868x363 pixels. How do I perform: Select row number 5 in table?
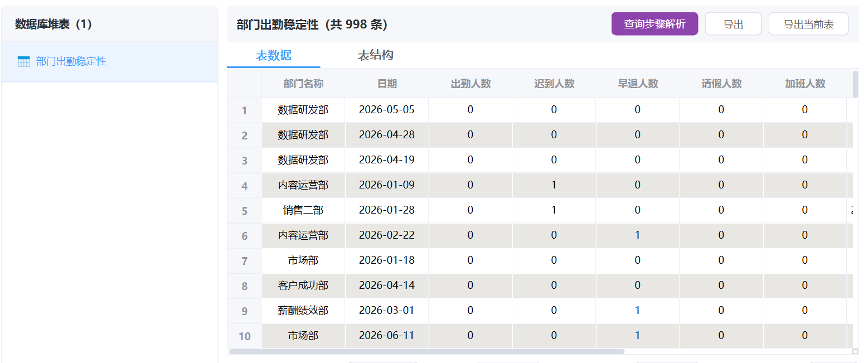pyautogui.click(x=244, y=211)
